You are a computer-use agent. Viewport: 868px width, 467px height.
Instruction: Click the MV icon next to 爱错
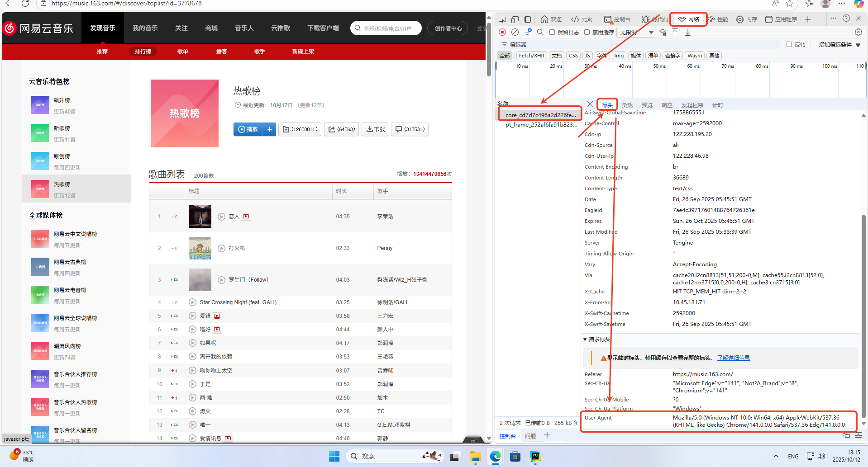[217, 316]
